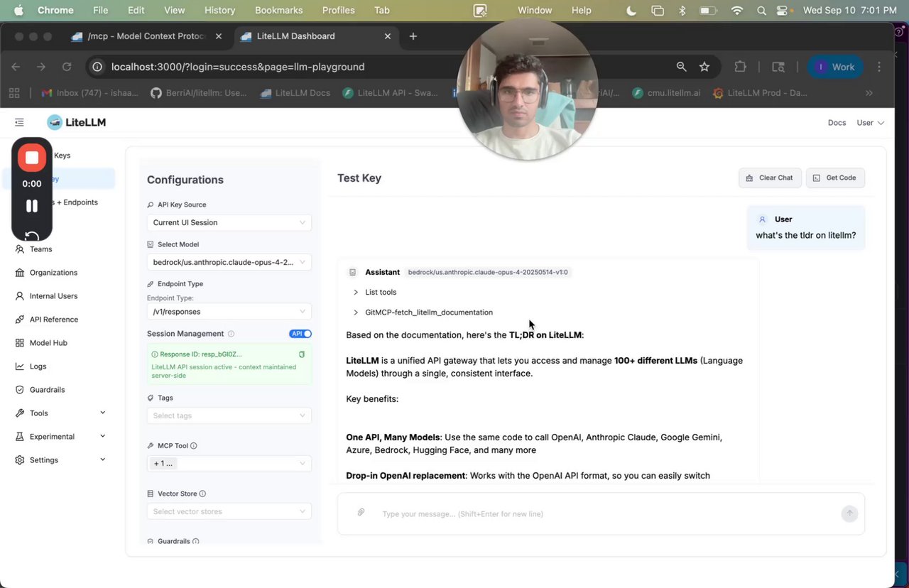Viewport: 909px width, 588px height.
Task: Click Clear Chat button
Action: [771, 178]
